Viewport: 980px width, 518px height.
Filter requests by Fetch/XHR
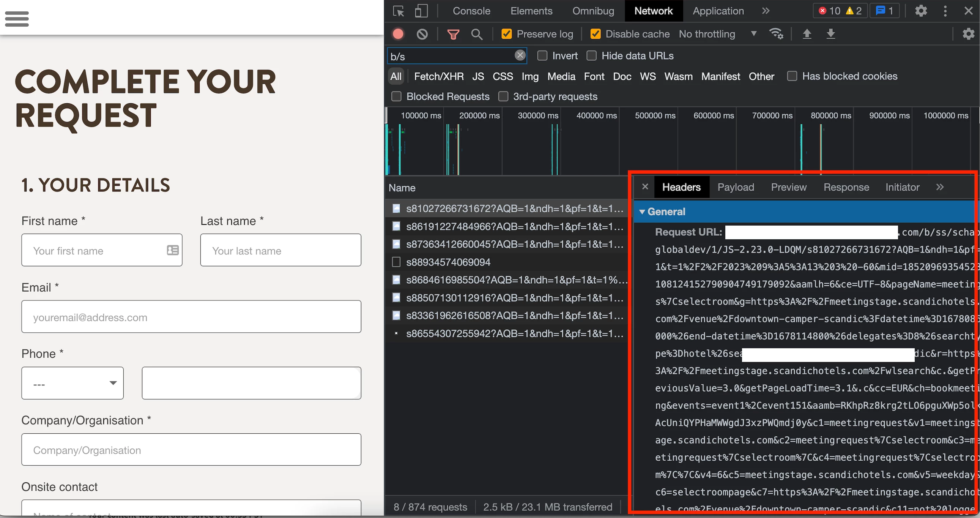pos(438,76)
